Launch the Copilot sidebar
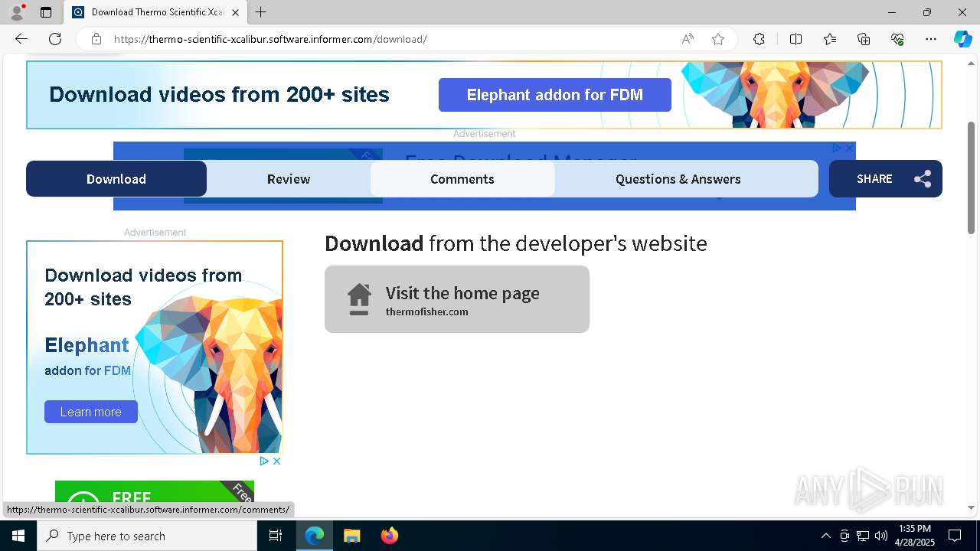Image resolution: width=980 pixels, height=551 pixels. [x=962, y=39]
